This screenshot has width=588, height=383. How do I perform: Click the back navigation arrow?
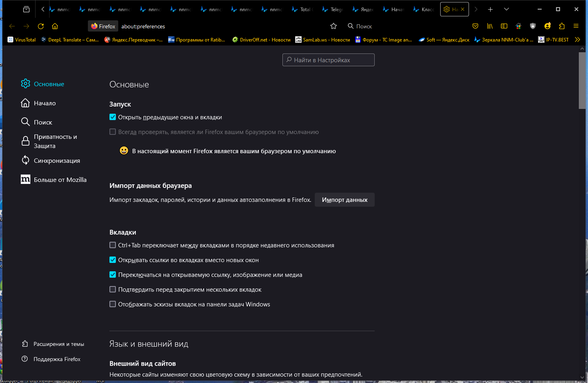(12, 26)
